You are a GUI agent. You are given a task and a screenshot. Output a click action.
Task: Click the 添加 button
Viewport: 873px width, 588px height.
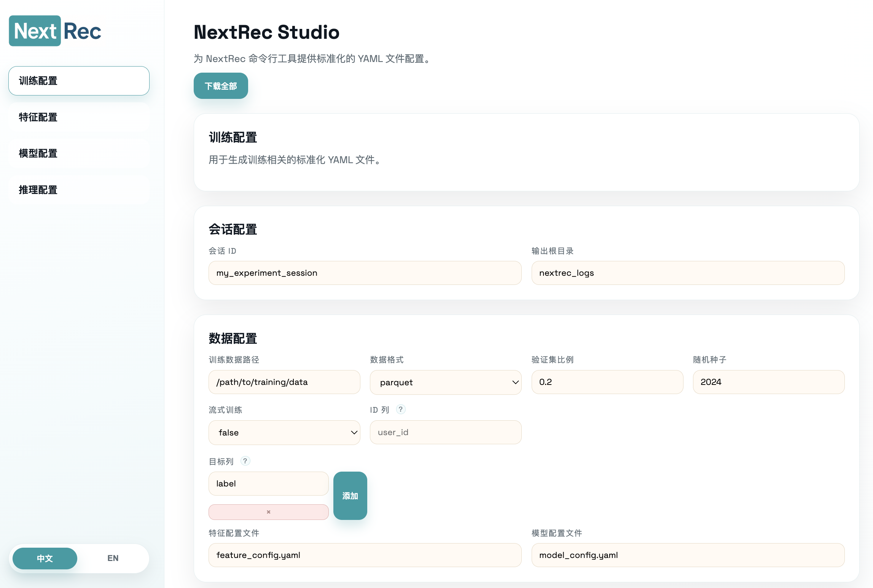click(350, 496)
